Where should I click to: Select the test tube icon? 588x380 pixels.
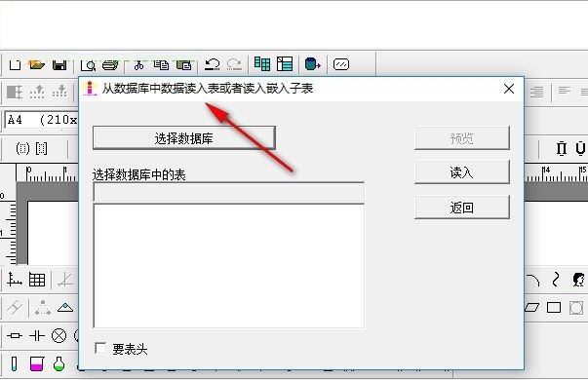(14, 363)
